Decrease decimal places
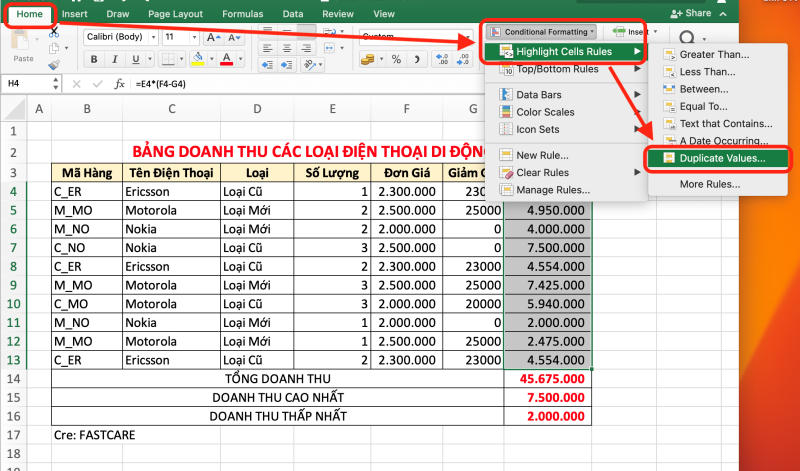Image resolution: width=800 pixels, height=471 pixels. pyautogui.click(x=462, y=60)
